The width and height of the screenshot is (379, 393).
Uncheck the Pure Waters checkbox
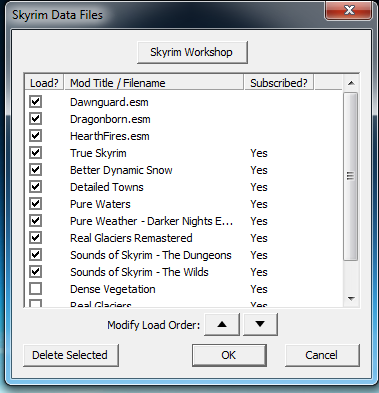coord(36,204)
